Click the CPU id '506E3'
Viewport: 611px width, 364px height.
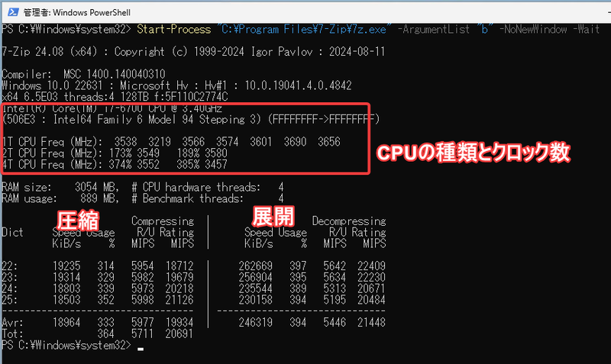pyautogui.click(x=21, y=119)
